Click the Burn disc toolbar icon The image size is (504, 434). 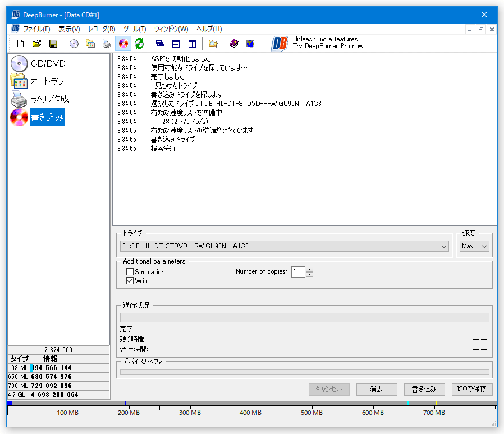[x=123, y=43]
